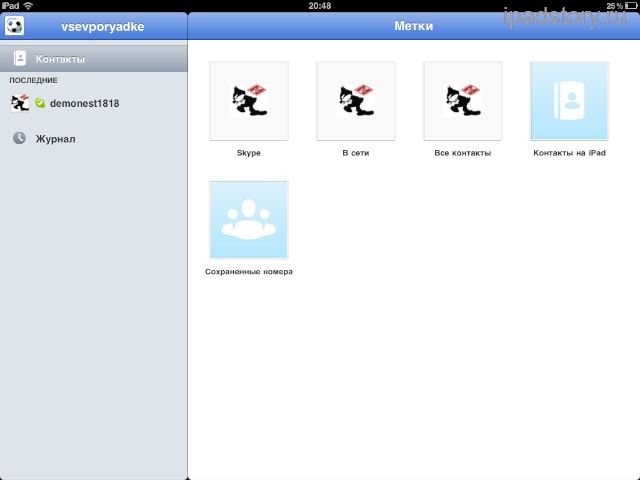Open the vsevporyadke profile header
The image size is (640, 480).
click(x=102, y=27)
